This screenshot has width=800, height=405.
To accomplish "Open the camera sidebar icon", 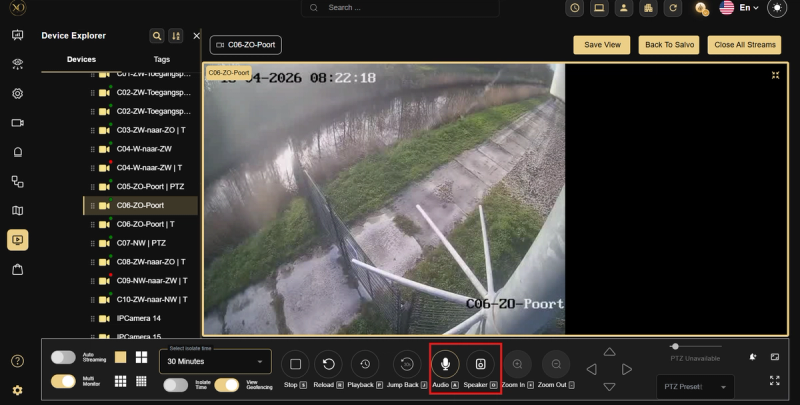I will point(18,123).
